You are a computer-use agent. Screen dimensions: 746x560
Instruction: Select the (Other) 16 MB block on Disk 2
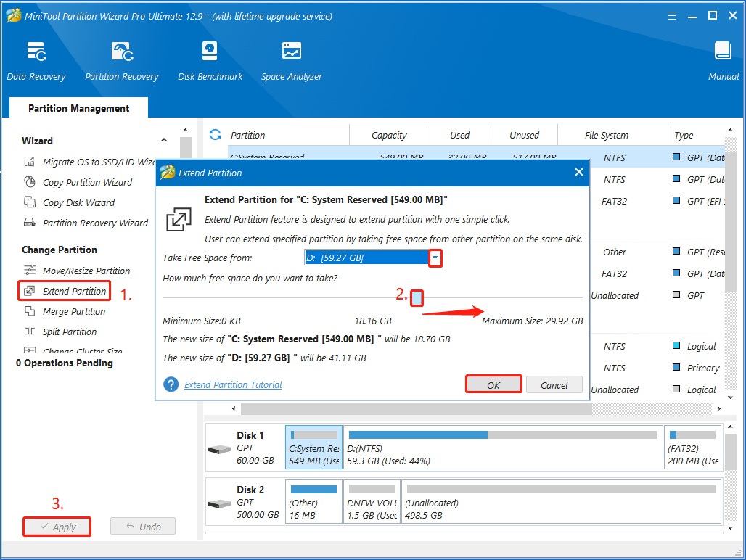(313, 501)
